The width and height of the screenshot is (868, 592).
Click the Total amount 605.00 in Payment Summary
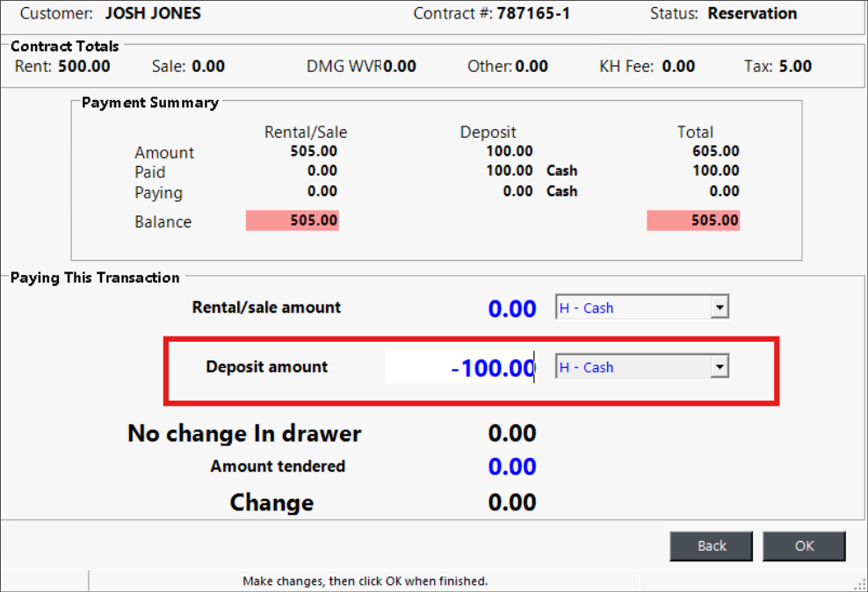point(715,152)
